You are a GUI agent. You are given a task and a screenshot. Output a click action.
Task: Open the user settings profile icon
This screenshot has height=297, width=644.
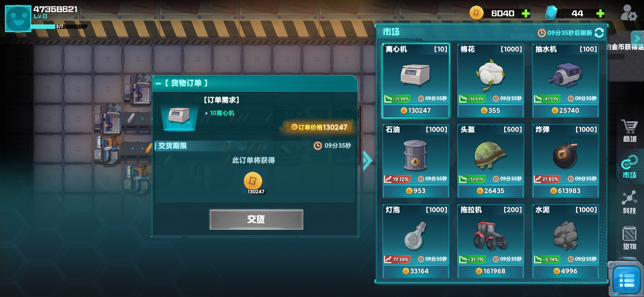(x=629, y=13)
